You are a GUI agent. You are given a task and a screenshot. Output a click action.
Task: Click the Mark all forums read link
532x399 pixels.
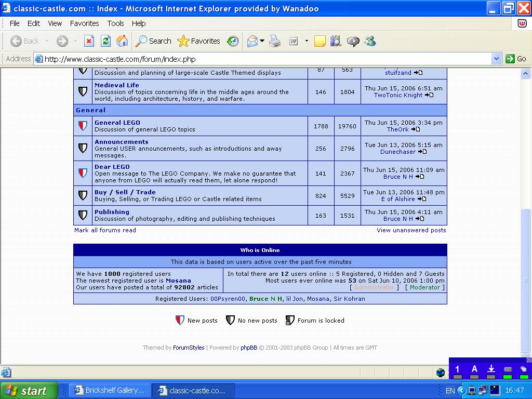105,230
